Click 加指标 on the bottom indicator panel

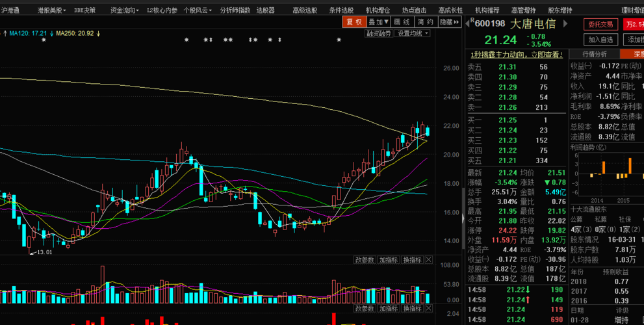[x=388, y=309]
